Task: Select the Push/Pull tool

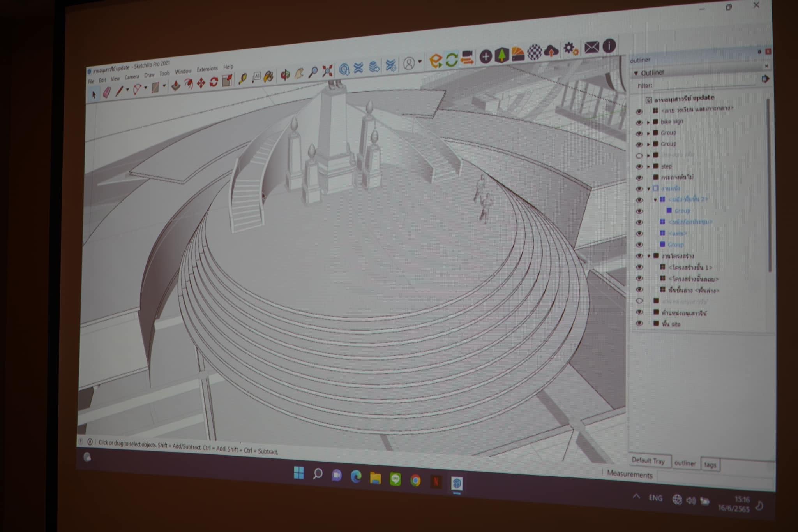Action: 176,85
